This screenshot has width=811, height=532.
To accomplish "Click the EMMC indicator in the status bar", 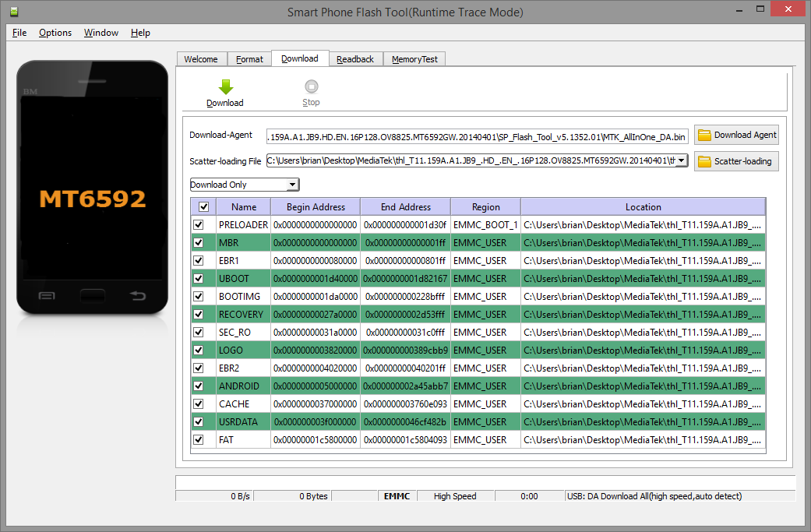I will [397, 496].
